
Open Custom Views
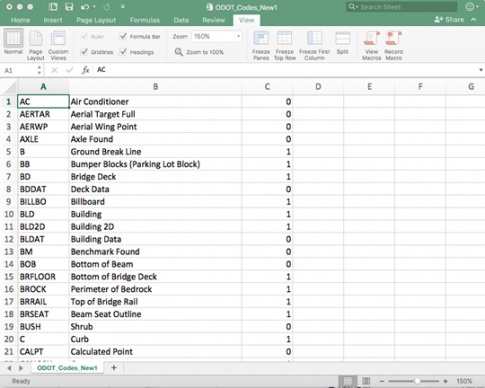pos(58,45)
